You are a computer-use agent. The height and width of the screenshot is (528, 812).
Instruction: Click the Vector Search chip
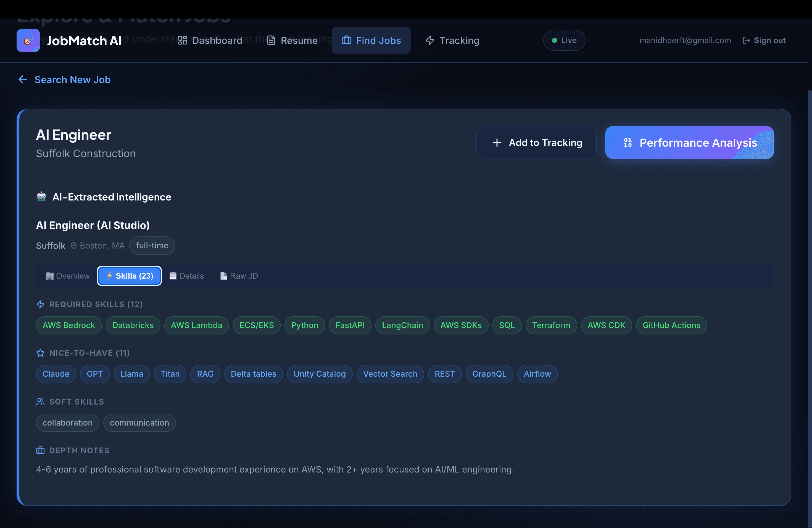[390, 374]
